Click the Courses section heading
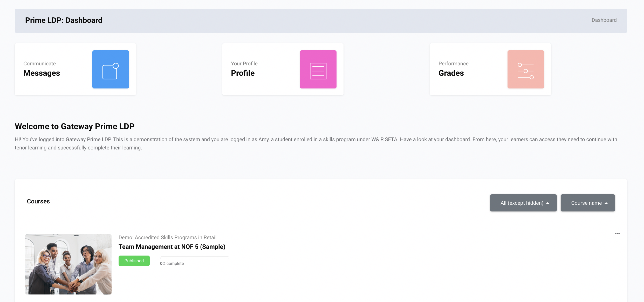Viewport: 644px width, 302px height. point(38,201)
